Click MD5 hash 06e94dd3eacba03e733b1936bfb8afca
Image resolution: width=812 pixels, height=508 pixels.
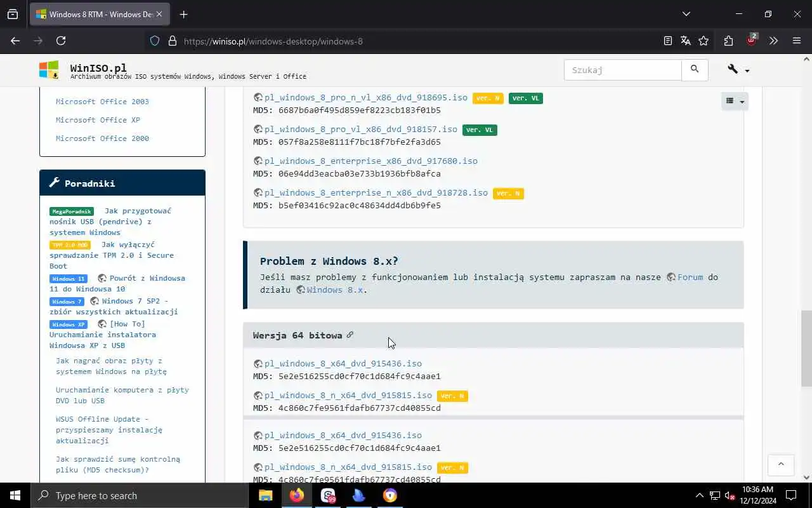[360, 174]
